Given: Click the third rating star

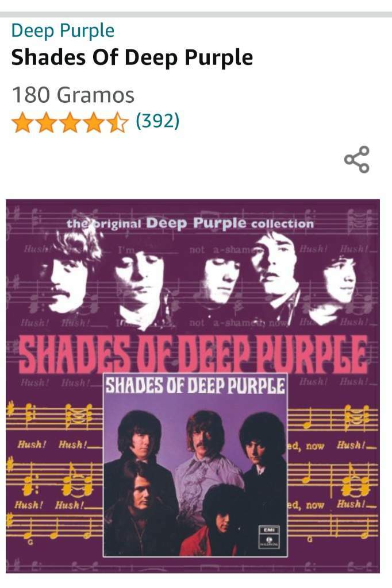Looking at the screenshot, I should 70,122.
